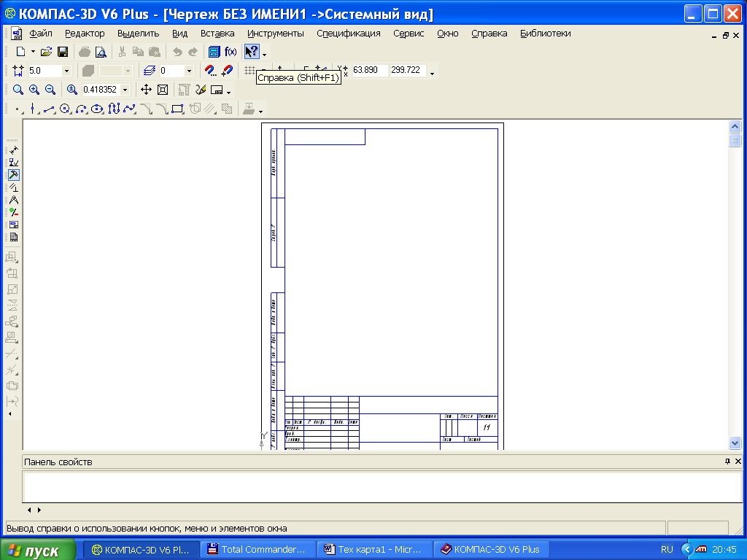Open the Редактор menu
The width and height of the screenshot is (747, 560).
pos(85,34)
